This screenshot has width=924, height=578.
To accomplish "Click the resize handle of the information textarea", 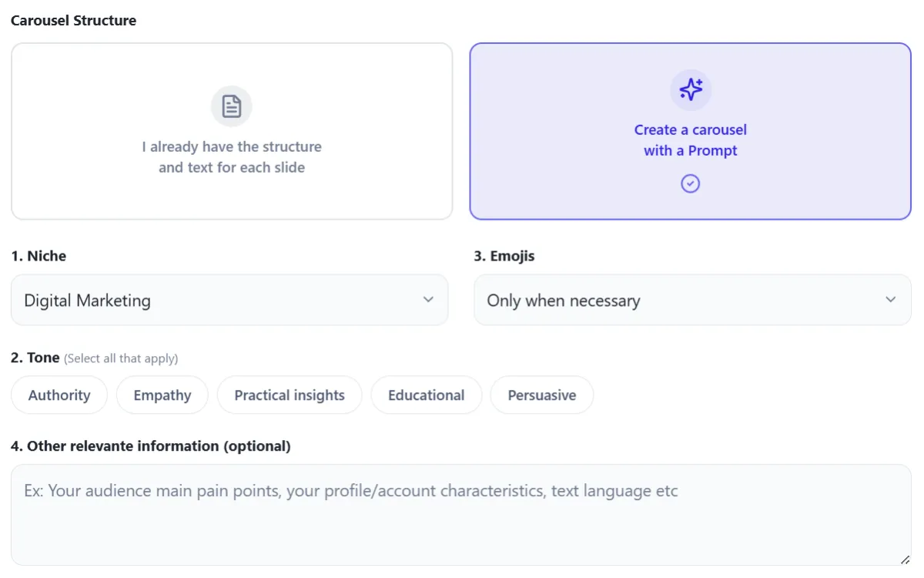I will pyautogui.click(x=905, y=560).
